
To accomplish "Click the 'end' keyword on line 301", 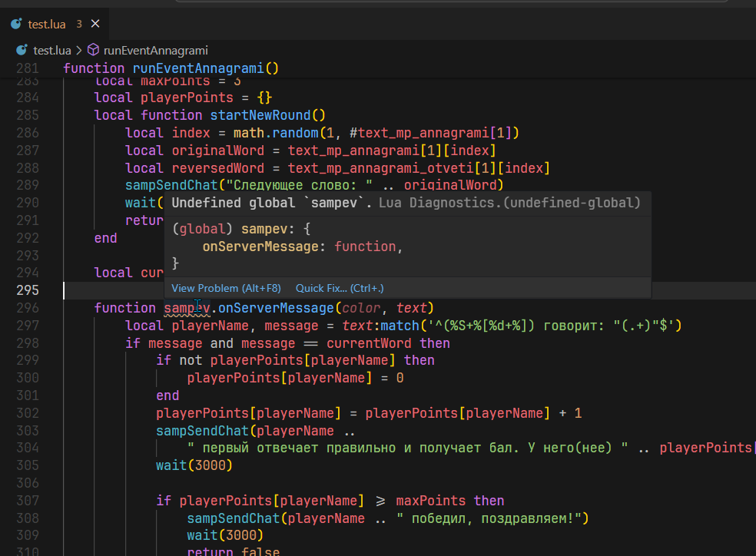I will click(x=167, y=395).
